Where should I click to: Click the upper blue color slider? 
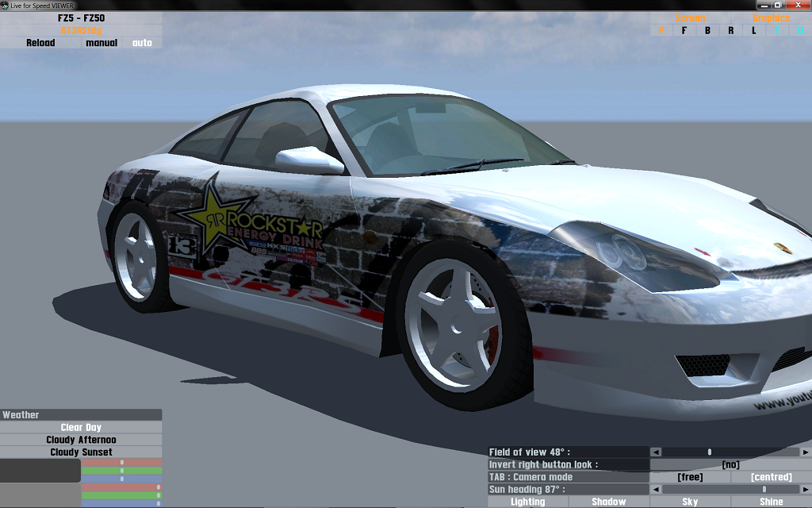coord(121,479)
